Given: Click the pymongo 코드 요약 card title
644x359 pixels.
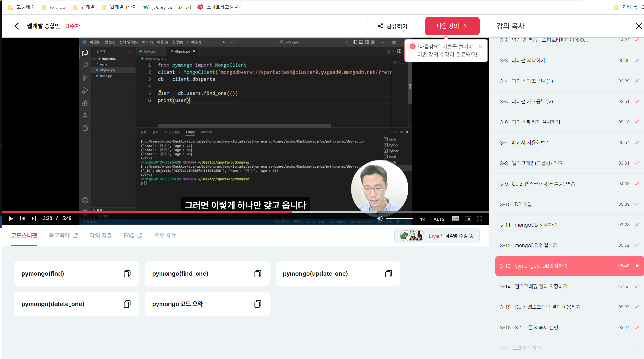Looking at the screenshot, I should click(x=177, y=304).
